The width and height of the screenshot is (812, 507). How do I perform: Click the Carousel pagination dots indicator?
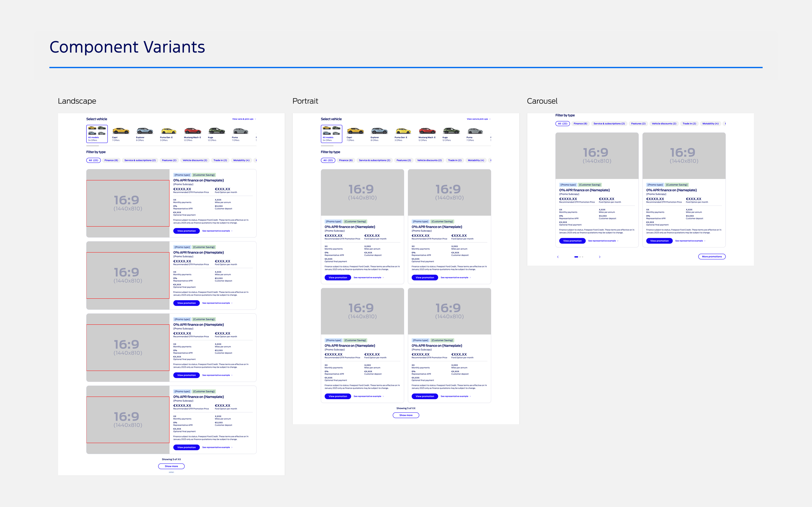tap(578, 257)
